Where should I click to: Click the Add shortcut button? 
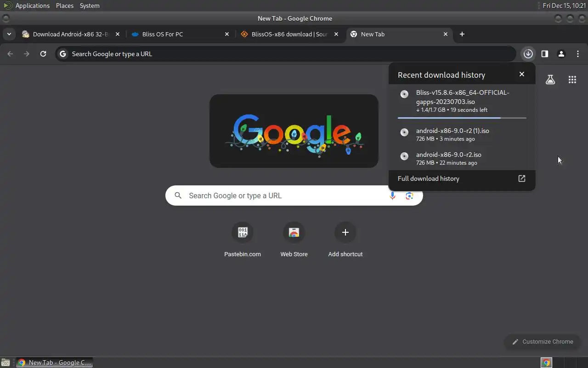[x=345, y=240]
